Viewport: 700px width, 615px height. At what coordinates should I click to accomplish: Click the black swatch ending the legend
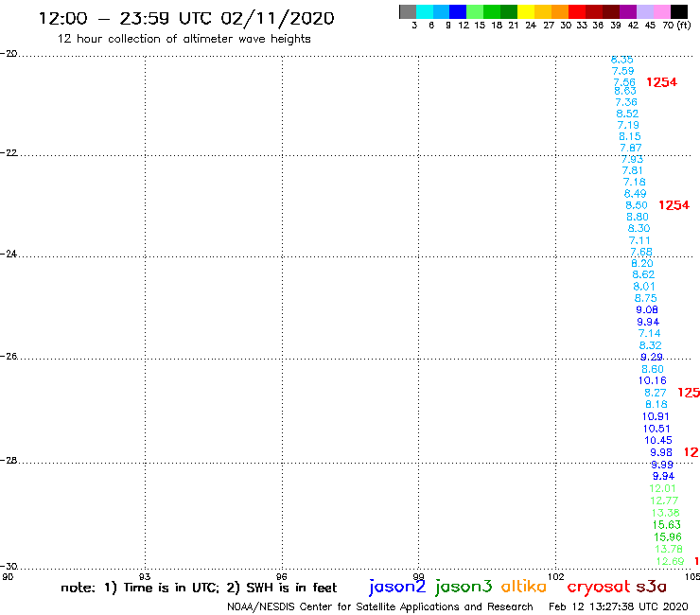679,11
